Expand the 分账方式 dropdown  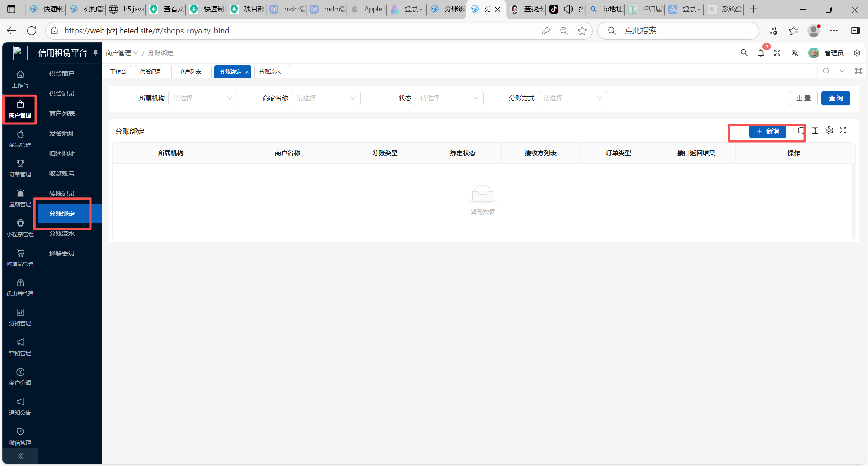point(572,98)
